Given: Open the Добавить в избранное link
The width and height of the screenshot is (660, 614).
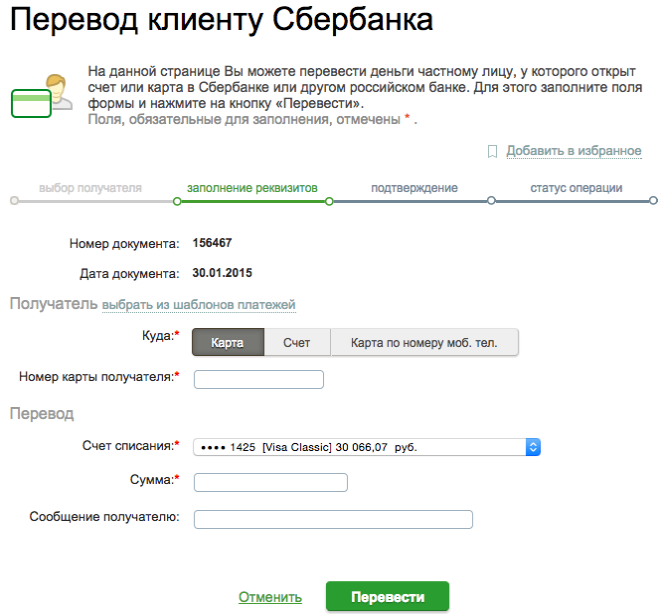Looking at the screenshot, I should pos(574,151).
